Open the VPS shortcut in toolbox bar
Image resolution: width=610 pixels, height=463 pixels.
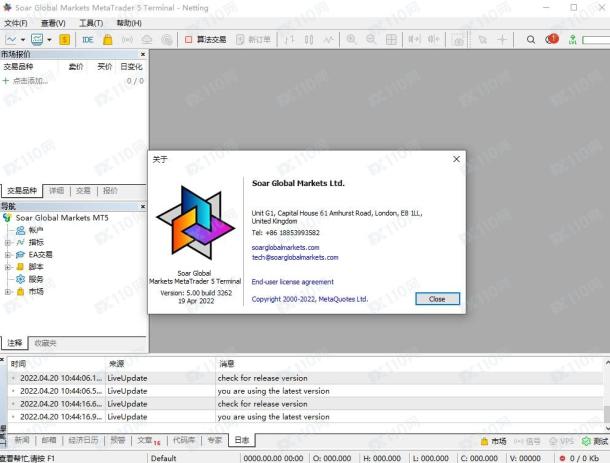(561, 441)
